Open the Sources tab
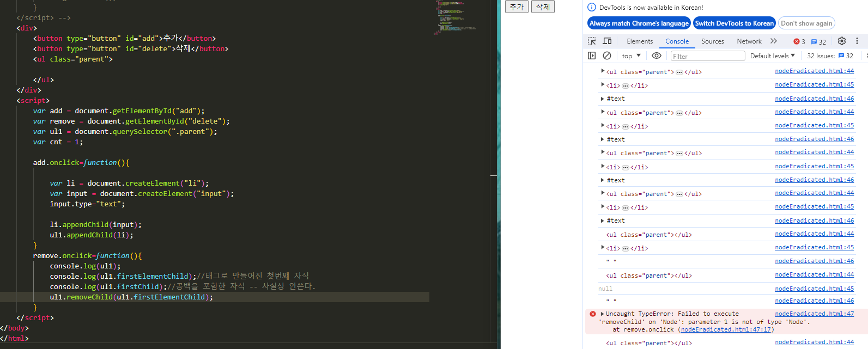Viewport: 868px width, 349px height. [713, 41]
